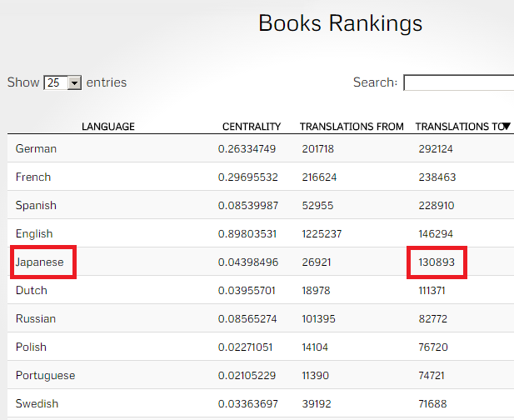This screenshot has height=420, width=514.
Task: Click centrality value 0.08539987
Action: 248,206
